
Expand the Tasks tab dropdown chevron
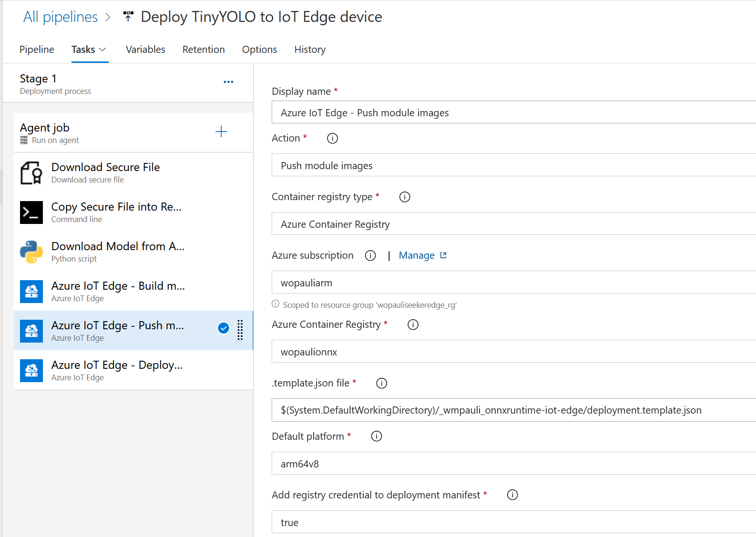pyautogui.click(x=102, y=50)
